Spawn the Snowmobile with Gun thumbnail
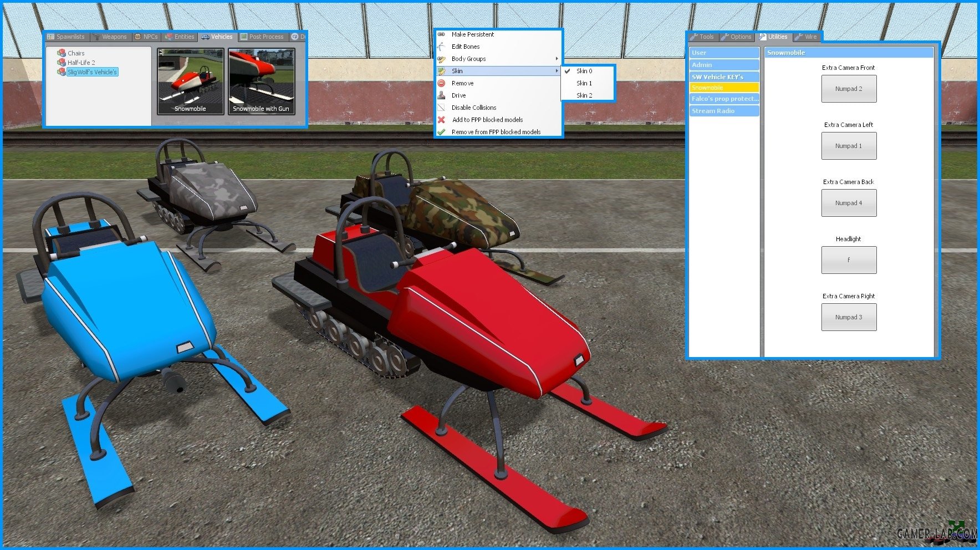Screen dimensions: 980x550 coord(261,81)
